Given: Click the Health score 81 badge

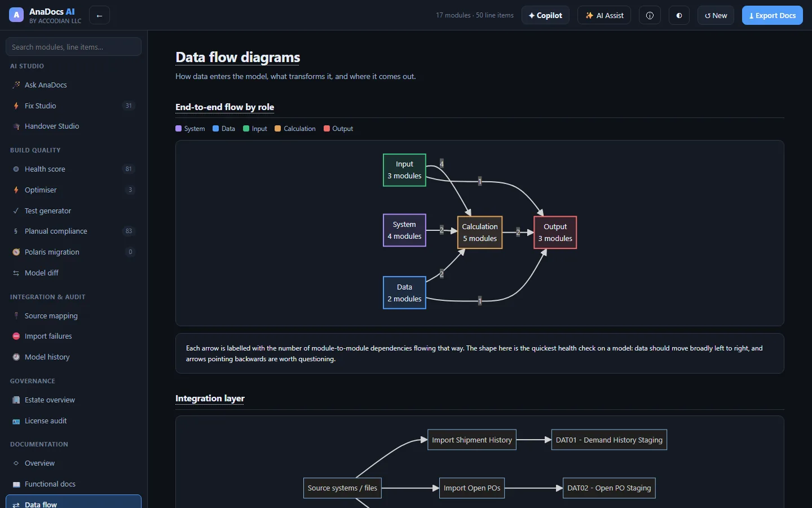Looking at the screenshot, I should (x=129, y=169).
